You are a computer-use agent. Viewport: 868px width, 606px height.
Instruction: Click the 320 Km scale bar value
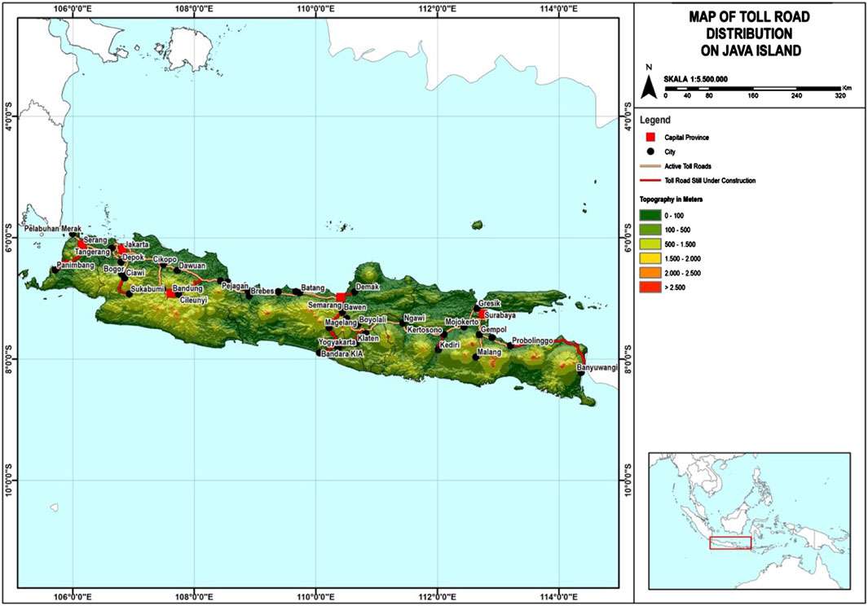840,96
